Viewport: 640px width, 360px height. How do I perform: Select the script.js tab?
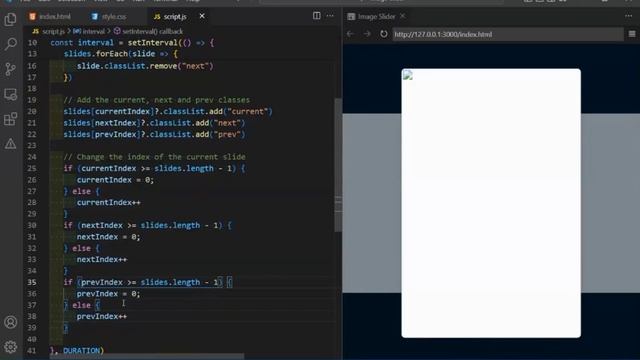(x=170, y=16)
